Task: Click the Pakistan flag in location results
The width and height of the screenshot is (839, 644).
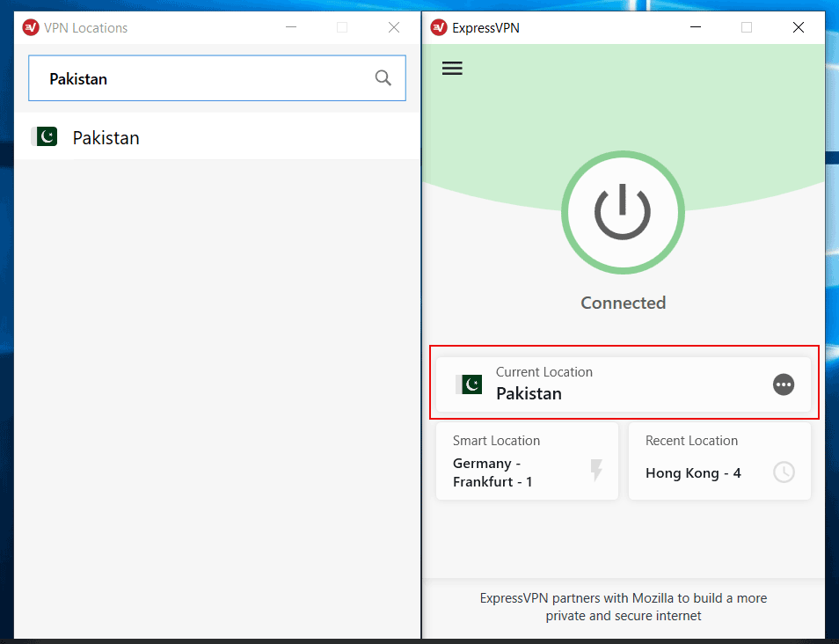Action: pos(44,136)
